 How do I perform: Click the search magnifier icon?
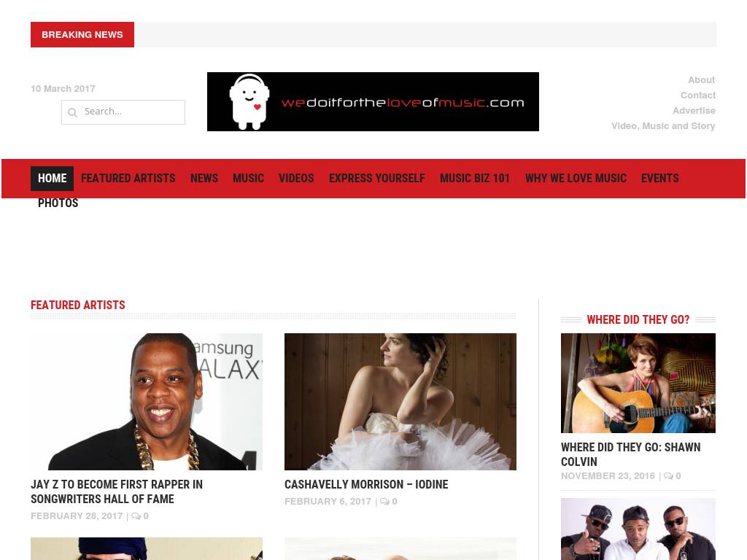click(72, 112)
